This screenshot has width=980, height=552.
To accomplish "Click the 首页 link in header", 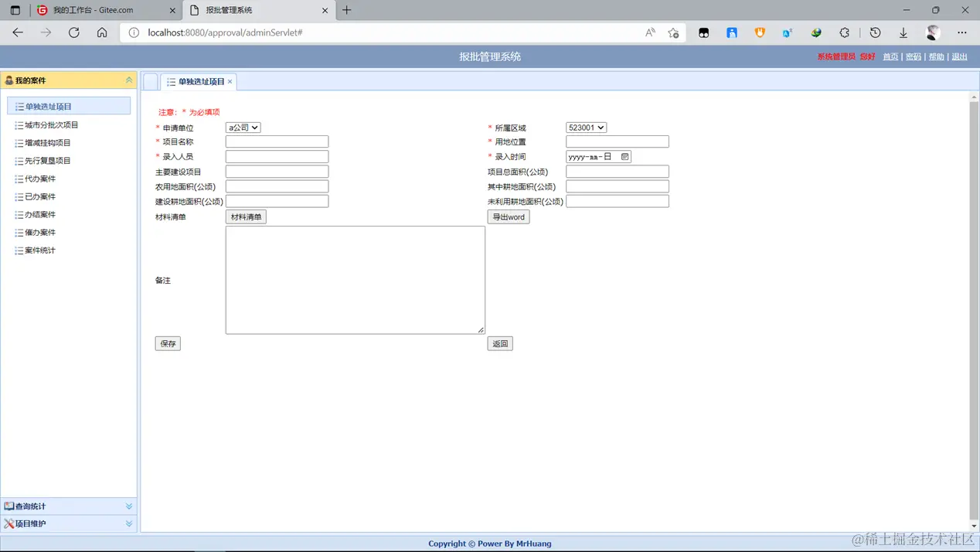I will pos(890,57).
